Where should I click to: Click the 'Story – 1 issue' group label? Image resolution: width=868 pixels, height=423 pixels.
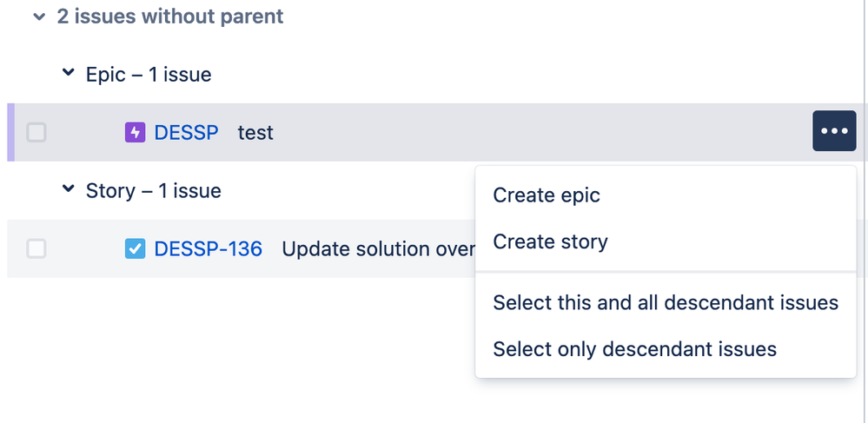[153, 190]
